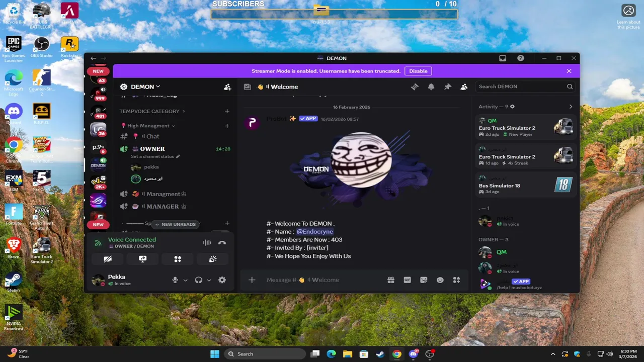The image size is (644, 362).
Task: Mute the microphone
Action: 175,280
